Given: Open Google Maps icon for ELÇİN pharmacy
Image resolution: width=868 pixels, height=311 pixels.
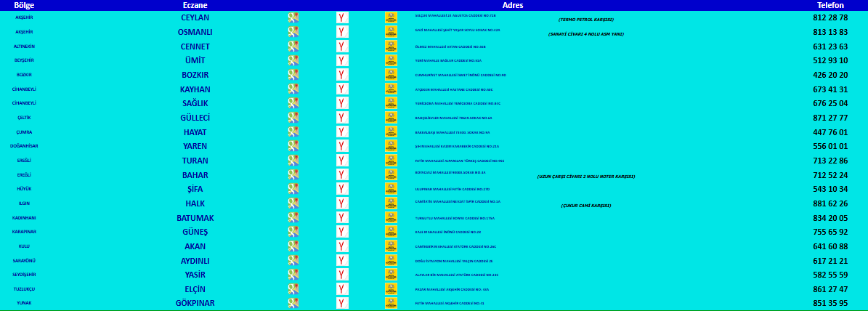Looking at the screenshot, I should (x=293, y=289).
